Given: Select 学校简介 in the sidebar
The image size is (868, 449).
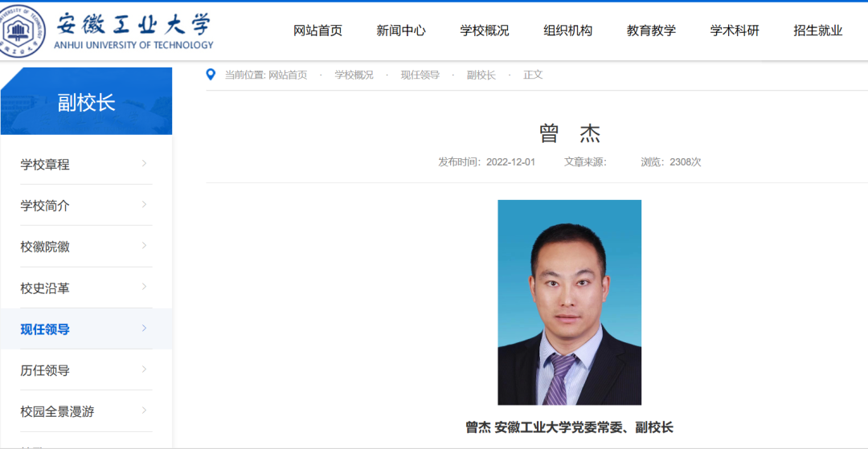Looking at the screenshot, I should (45, 206).
